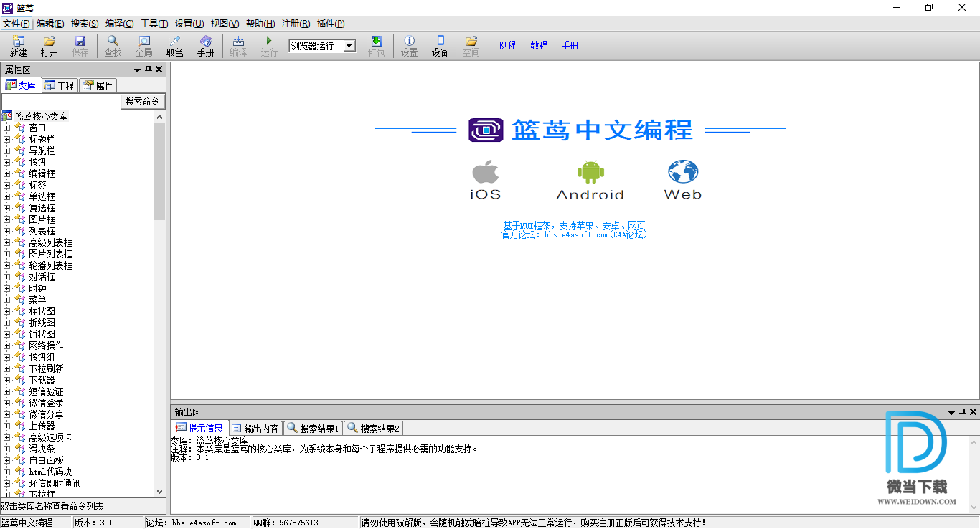The height and width of the screenshot is (529, 980).
Task: Click the 搜索命令 button
Action: (x=142, y=102)
